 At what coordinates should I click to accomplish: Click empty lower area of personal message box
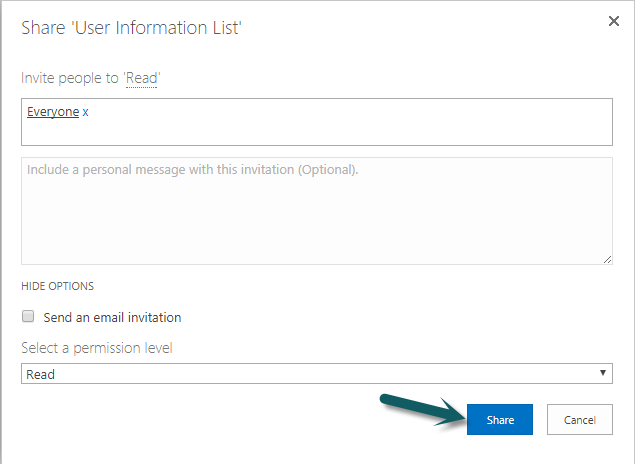tap(317, 227)
